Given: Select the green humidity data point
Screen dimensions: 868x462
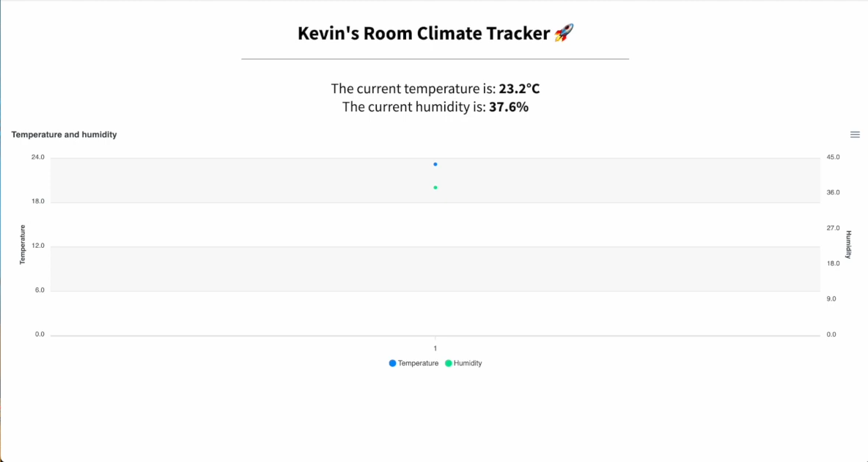Looking at the screenshot, I should pos(435,188).
